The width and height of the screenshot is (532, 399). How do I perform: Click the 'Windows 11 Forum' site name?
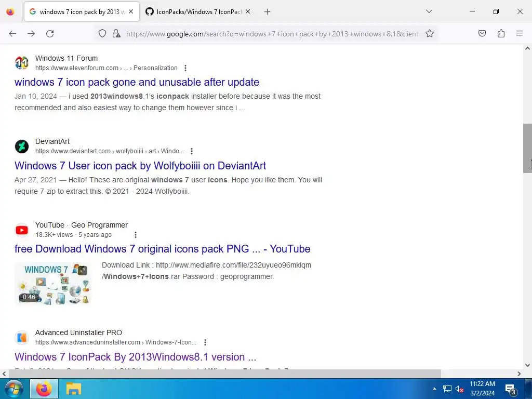click(66, 58)
